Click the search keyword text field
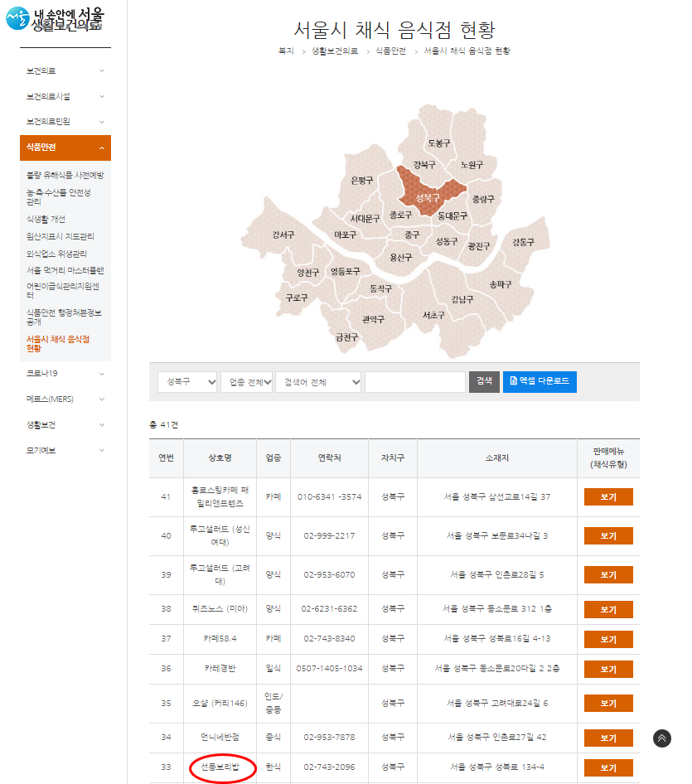The height and width of the screenshot is (784, 692). [x=414, y=381]
